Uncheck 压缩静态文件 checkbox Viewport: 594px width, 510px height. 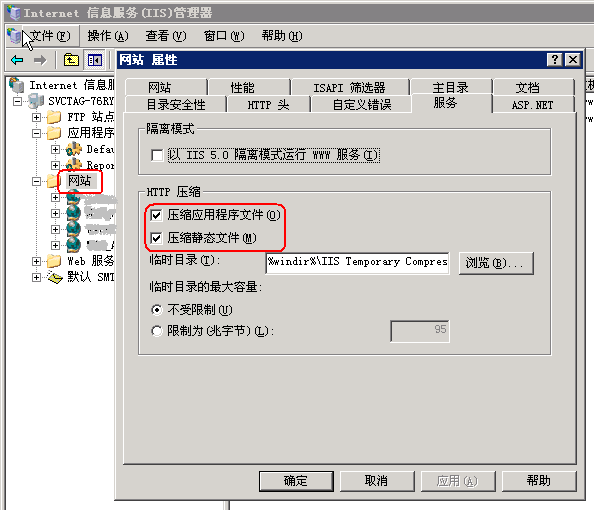[x=156, y=238]
